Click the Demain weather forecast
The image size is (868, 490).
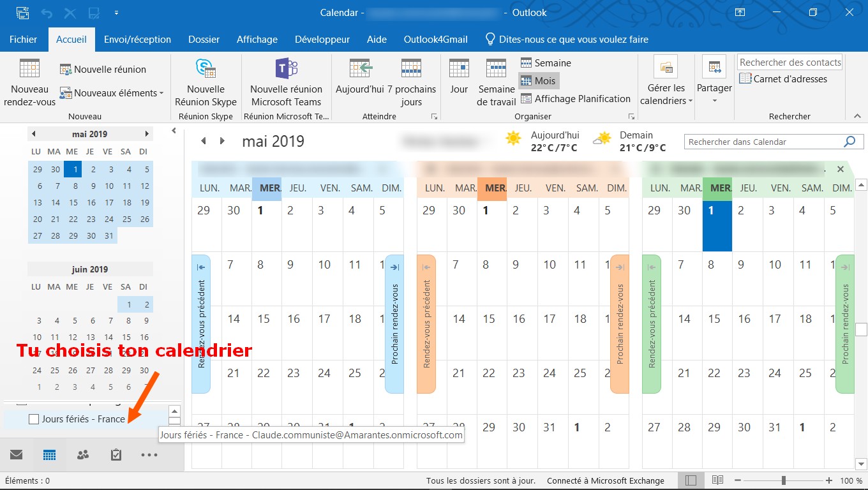click(629, 142)
